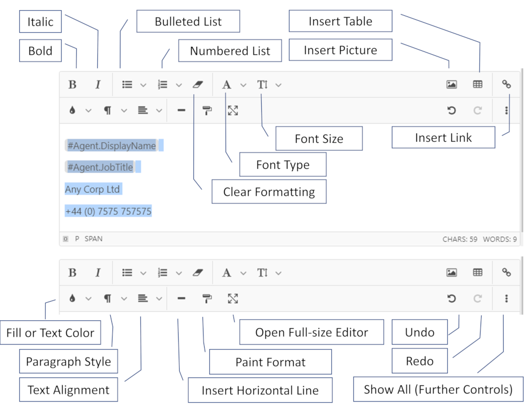The image size is (532, 405).
Task: Open color dropdown arrow beside droplet, upper editor
Action: point(89,111)
